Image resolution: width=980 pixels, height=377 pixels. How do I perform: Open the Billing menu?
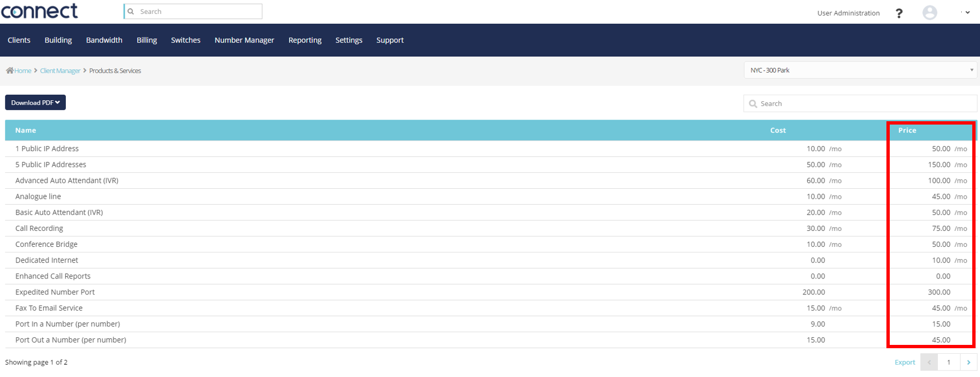click(x=147, y=40)
